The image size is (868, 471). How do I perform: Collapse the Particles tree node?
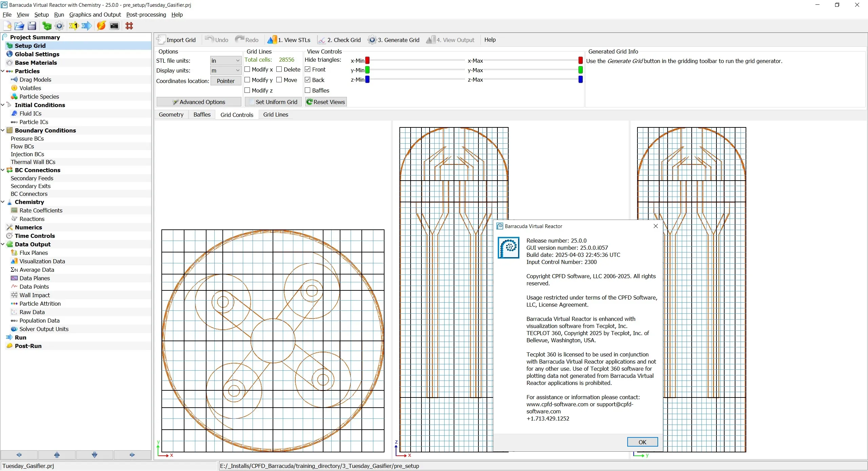click(3, 71)
